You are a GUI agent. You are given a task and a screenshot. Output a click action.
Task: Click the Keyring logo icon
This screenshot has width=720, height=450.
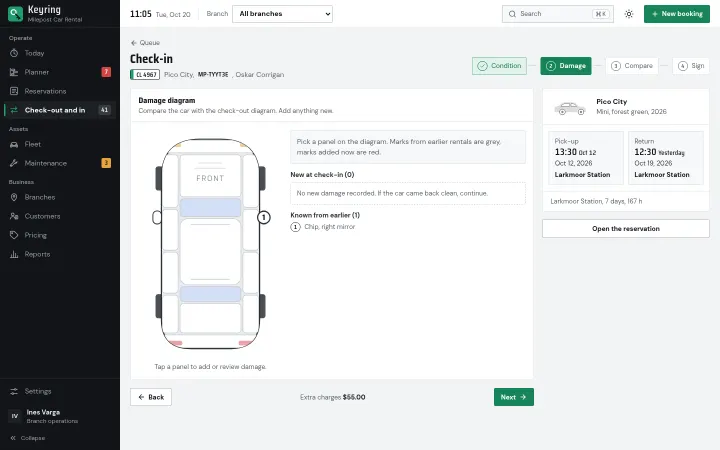[15, 14]
